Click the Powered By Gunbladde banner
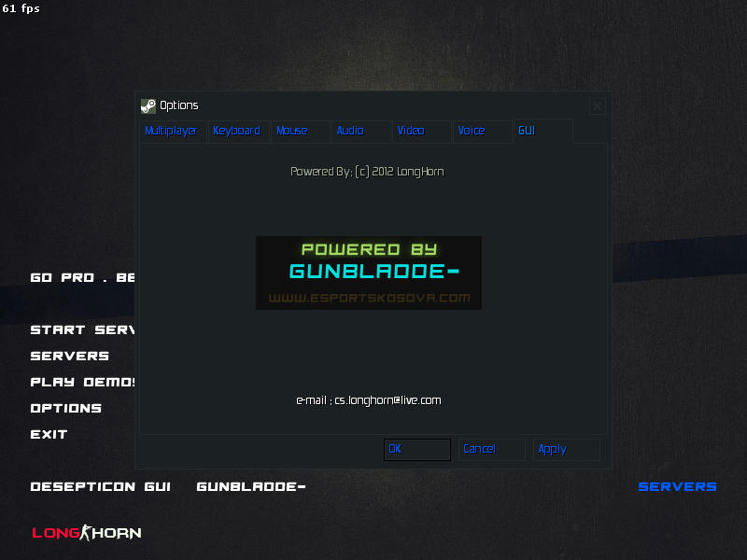The image size is (747, 560). [369, 273]
